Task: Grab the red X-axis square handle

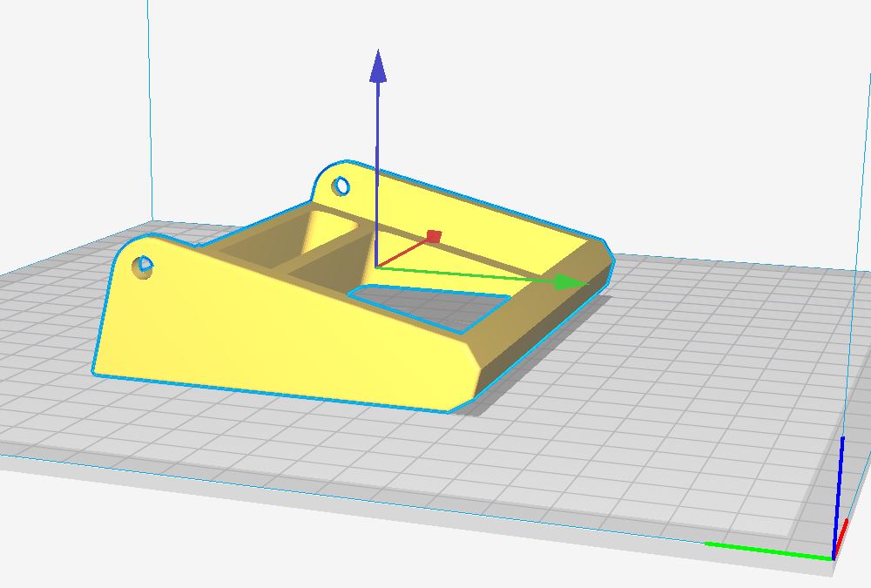Action: [434, 236]
